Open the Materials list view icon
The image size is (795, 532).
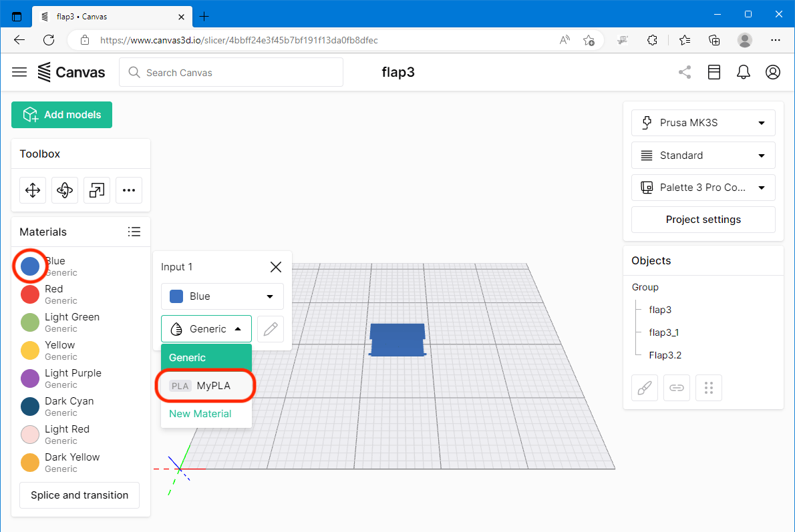point(134,232)
